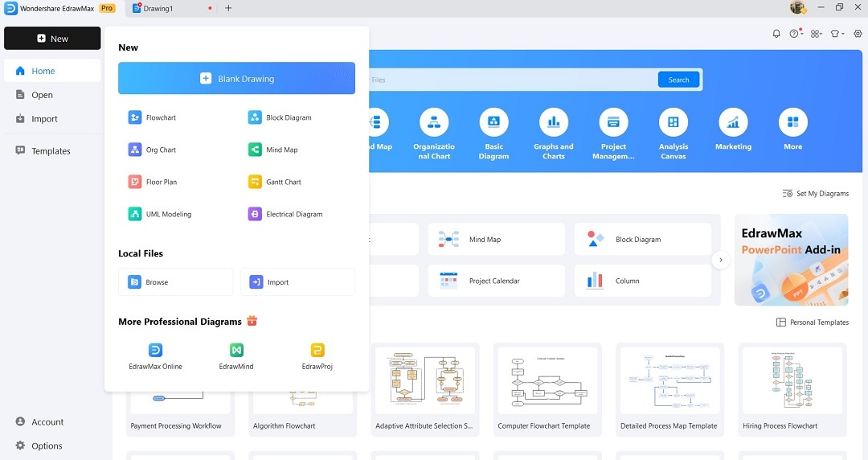Screen dimensions: 868x460
Task: Launch EdrawMax Online
Action: point(156,356)
